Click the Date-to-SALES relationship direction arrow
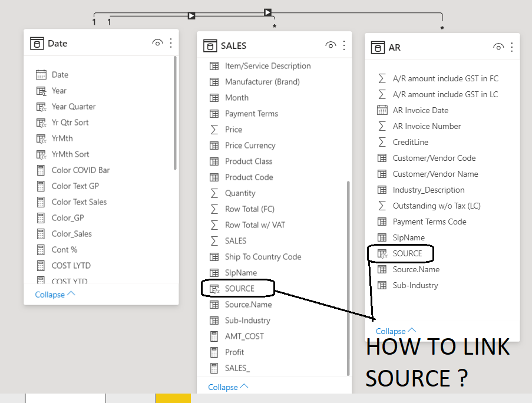The width and height of the screenshot is (532, 403). 191,15
